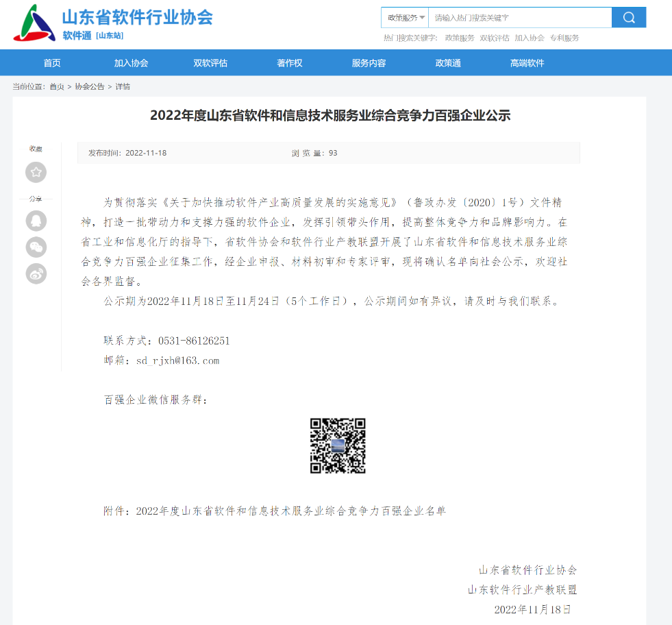The height and width of the screenshot is (625, 672).
Task: Click the WeChat group QR code image
Action: [338, 445]
